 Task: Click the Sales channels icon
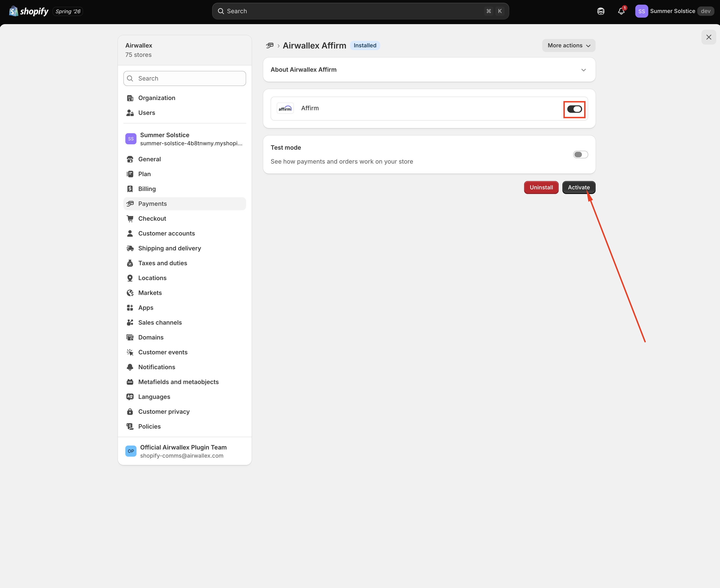click(x=130, y=323)
